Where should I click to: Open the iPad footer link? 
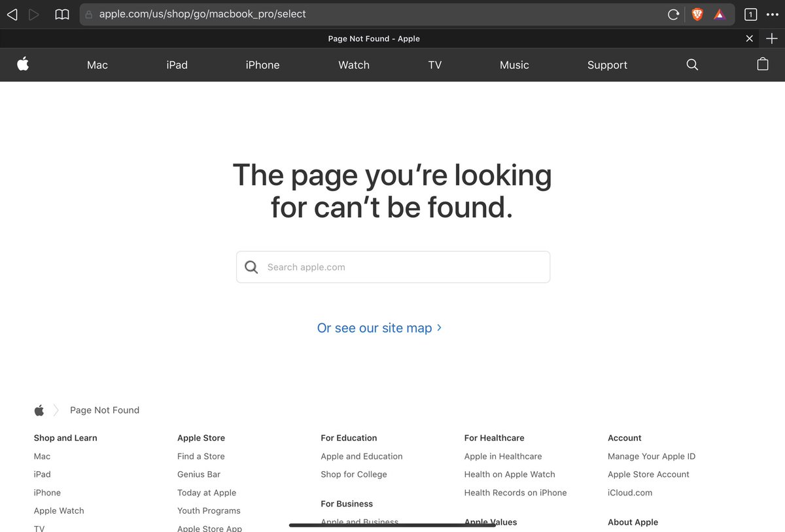(42, 474)
